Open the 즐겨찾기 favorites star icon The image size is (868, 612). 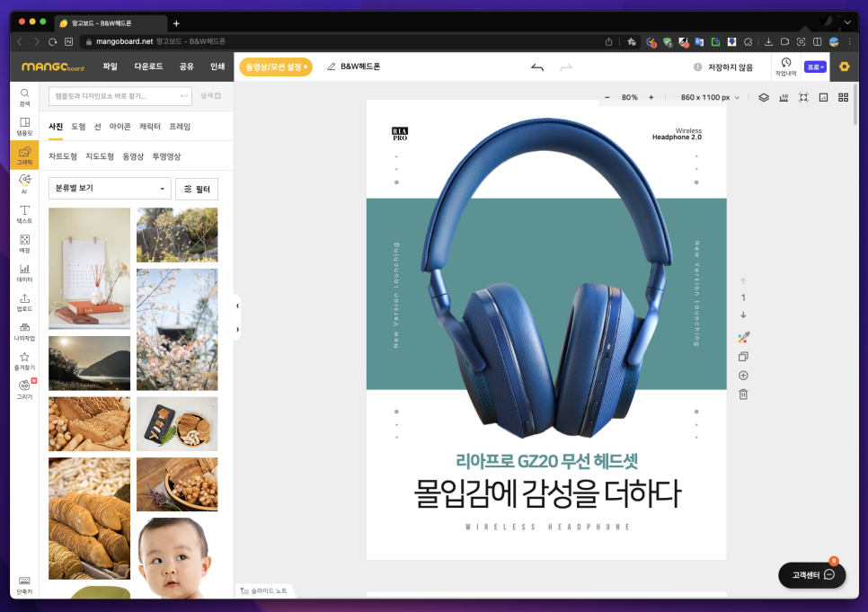tap(24, 360)
